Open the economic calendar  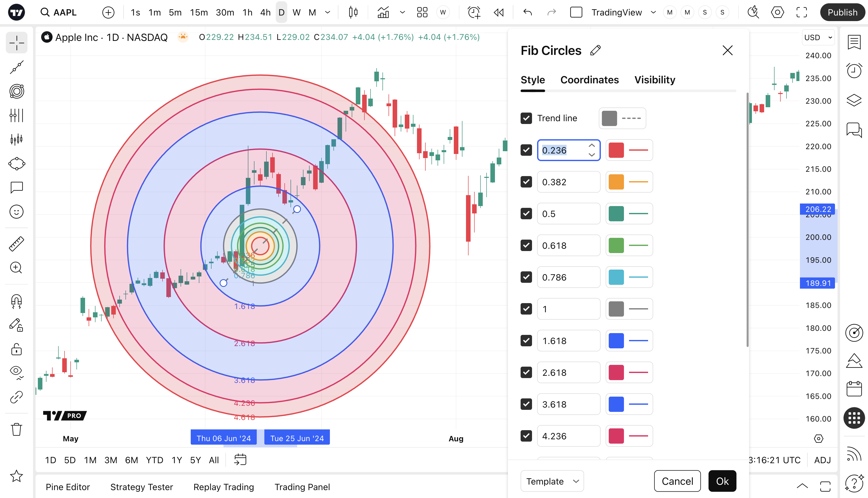coord(854,389)
